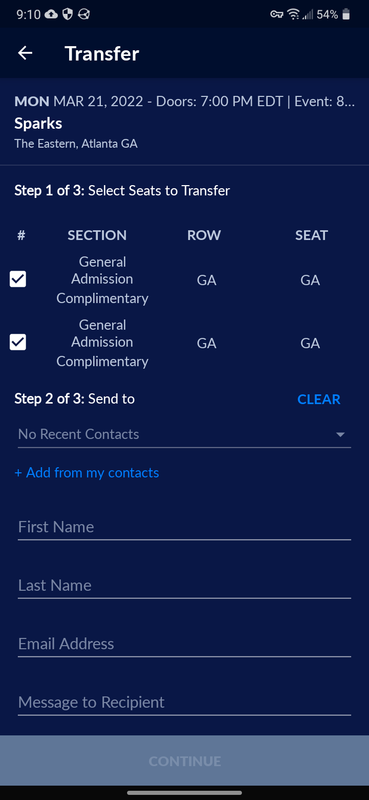This screenshot has width=369, height=800.
Task: Tap the VPN key status icon
Action: point(277,14)
